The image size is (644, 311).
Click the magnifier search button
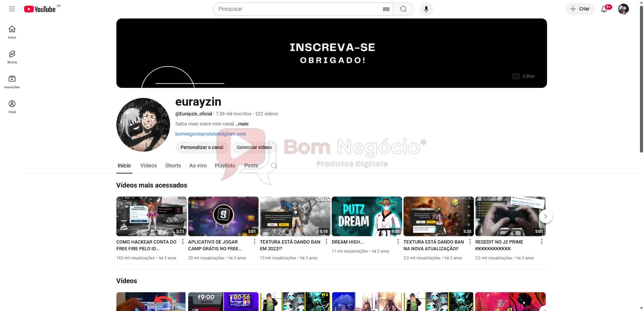click(x=403, y=9)
